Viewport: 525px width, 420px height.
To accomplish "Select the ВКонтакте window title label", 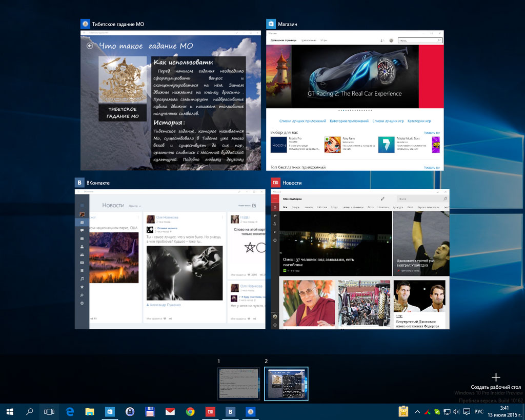I will point(98,183).
